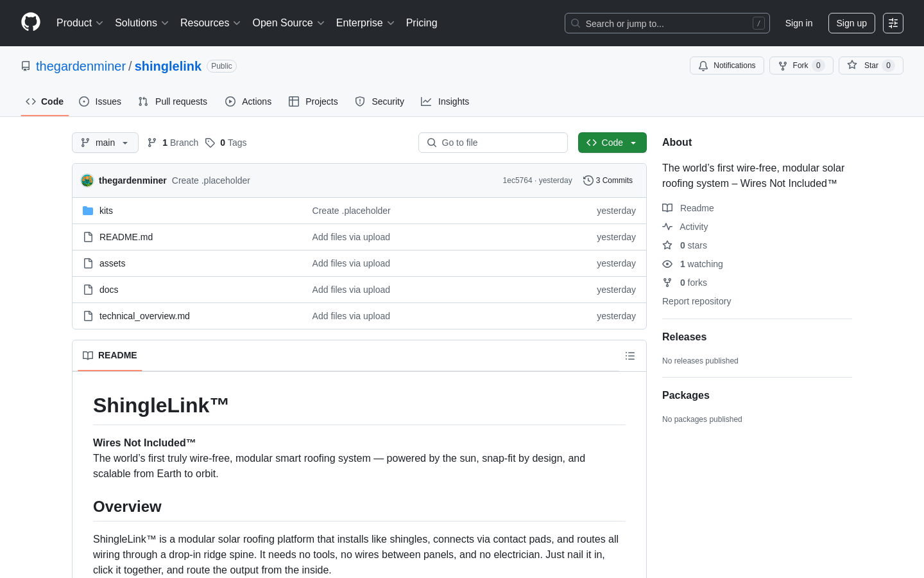Star the repository
The height and width of the screenshot is (578, 924).
pos(871,66)
